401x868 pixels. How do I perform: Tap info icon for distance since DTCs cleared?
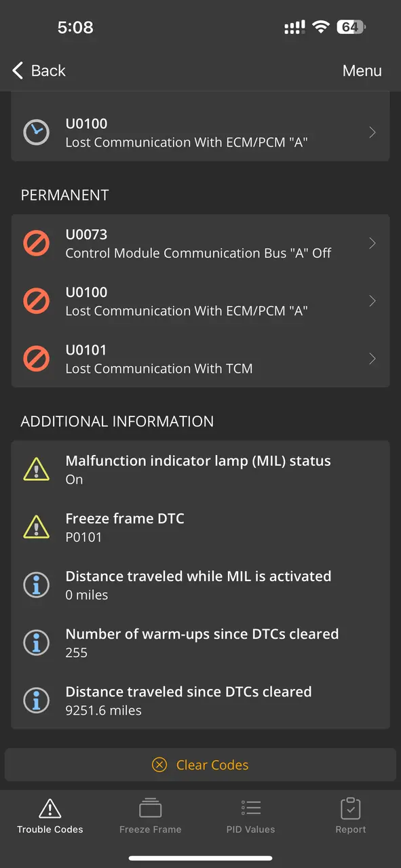[36, 701]
